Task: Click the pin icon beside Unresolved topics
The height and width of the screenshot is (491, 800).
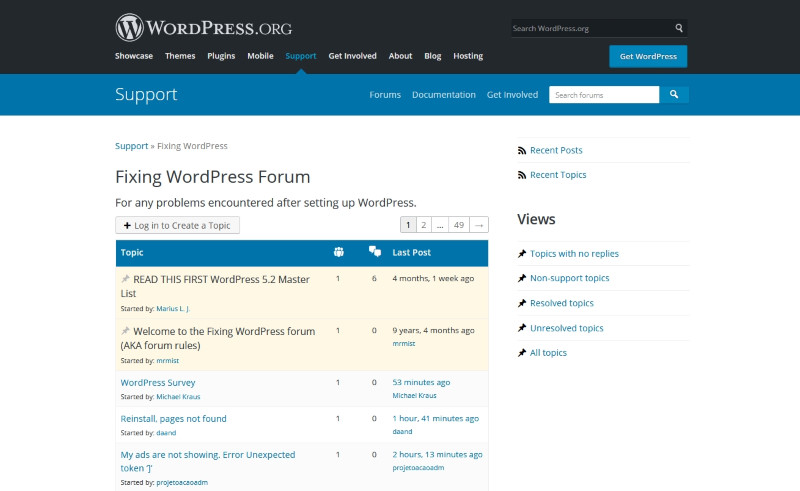Action: 521,328
